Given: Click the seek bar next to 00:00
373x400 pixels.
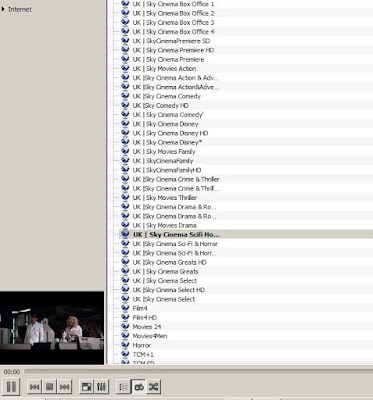Looking at the screenshot, I should tap(198, 371).
